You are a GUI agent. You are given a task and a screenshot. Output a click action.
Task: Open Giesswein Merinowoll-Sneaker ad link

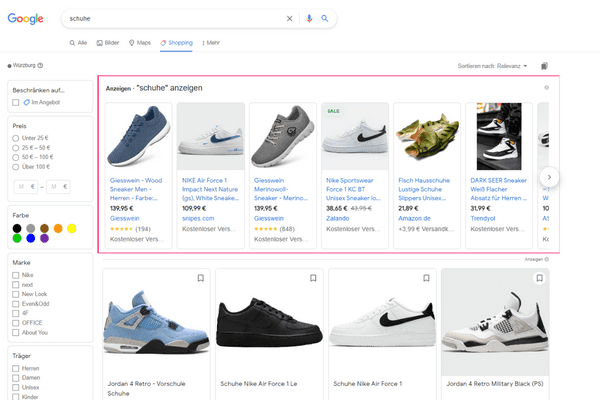click(x=281, y=189)
